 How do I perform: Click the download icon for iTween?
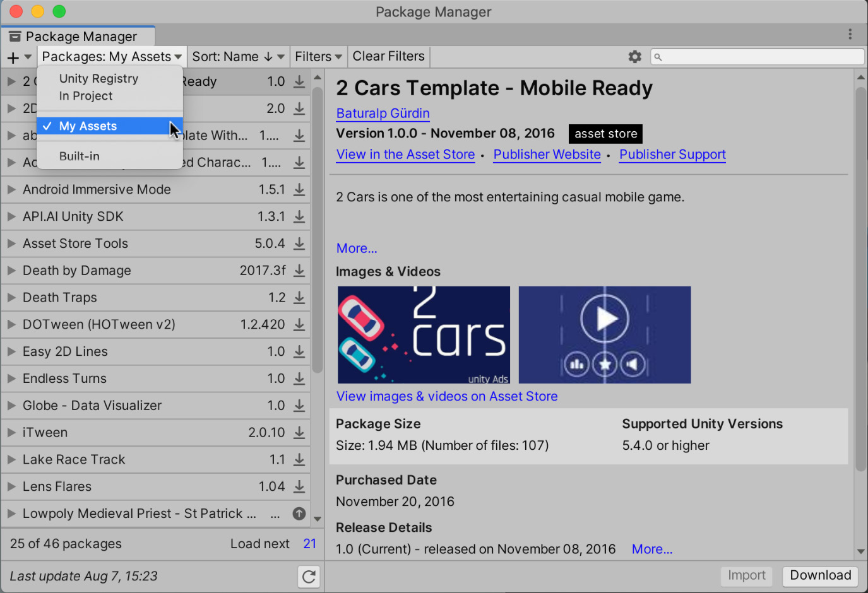pyautogui.click(x=299, y=433)
